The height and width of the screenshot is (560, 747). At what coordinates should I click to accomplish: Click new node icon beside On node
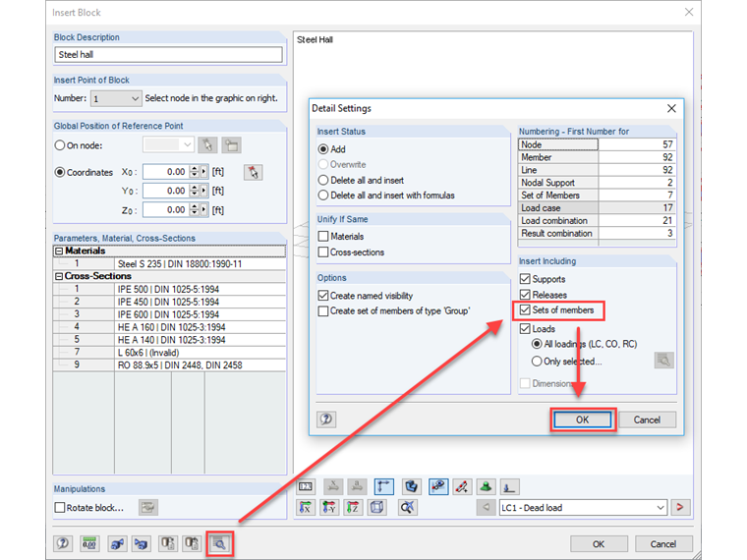click(232, 144)
